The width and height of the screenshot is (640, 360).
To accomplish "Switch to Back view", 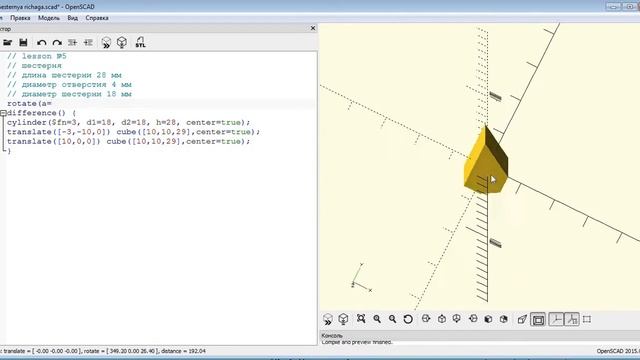I will click(x=504, y=319).
